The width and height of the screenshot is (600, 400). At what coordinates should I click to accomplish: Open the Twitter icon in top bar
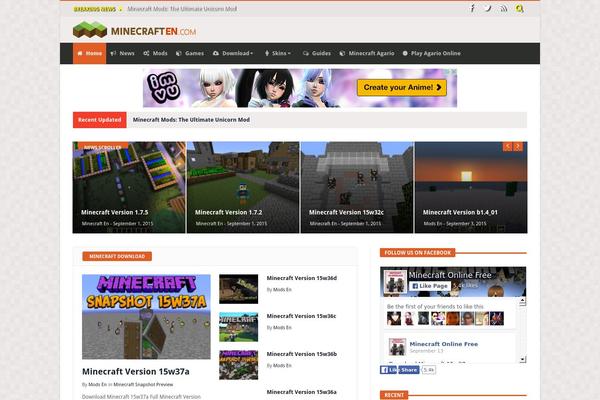(x=488, y=8)
